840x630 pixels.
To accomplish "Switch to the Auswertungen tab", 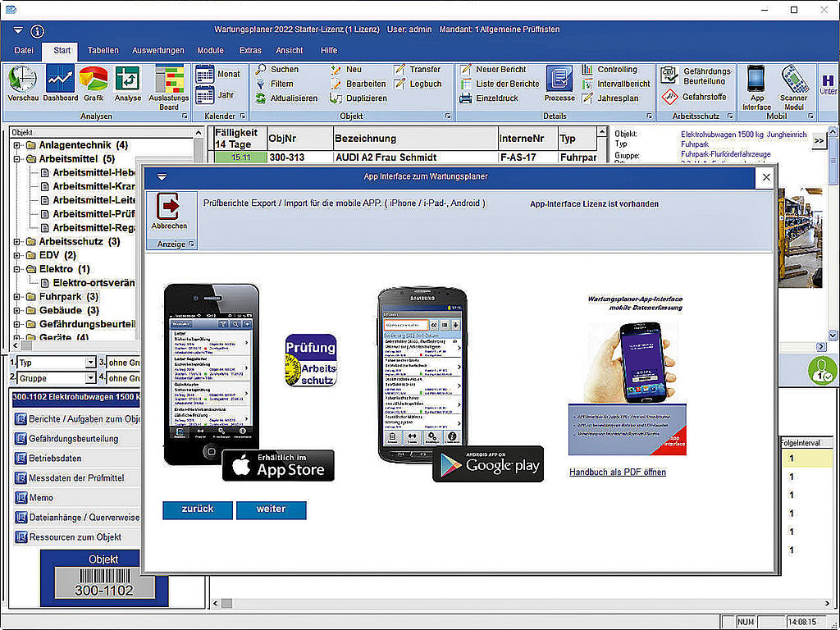I will click(x=157, y=50).
